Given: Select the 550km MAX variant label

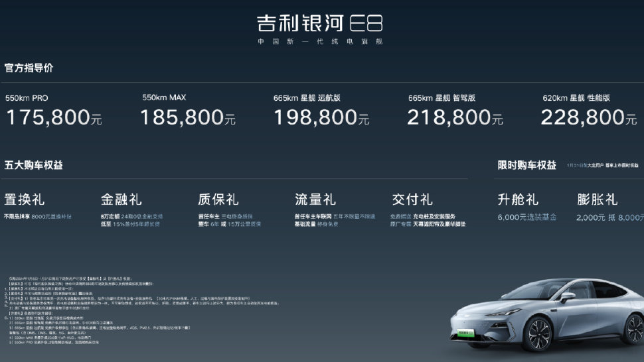Looking at the screenshot, I should [164, 97].
